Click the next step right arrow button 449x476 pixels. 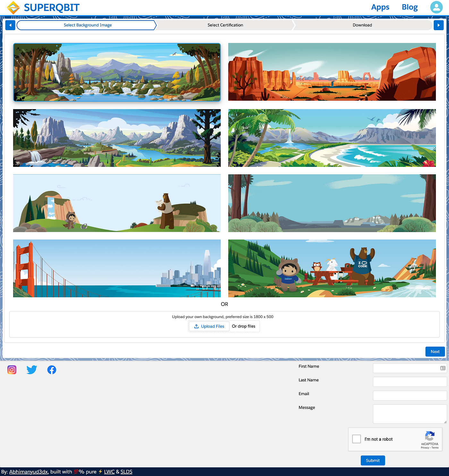(438, 25)
